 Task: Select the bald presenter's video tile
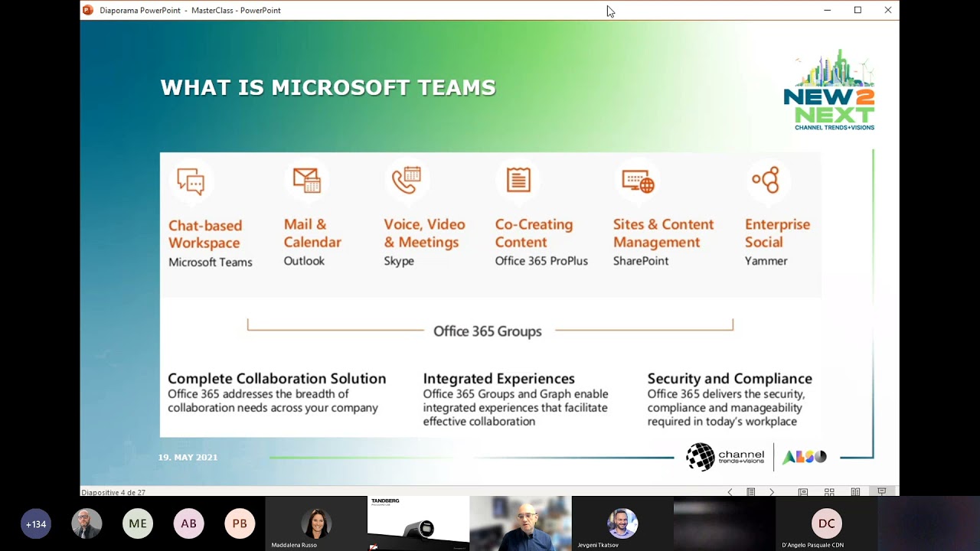[x=521, y=523]
